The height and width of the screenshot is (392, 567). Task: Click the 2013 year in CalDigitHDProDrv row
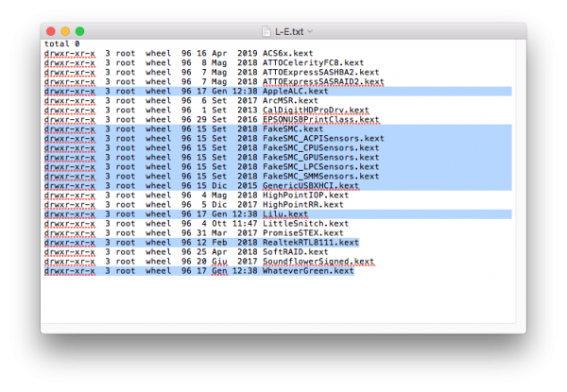pyautogui.click(x=247, y=111)
